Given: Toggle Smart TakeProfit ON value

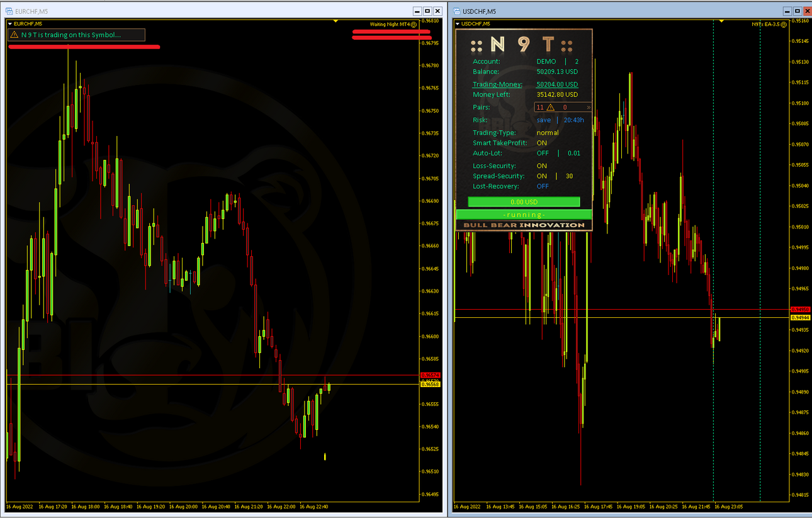Looking at the screenshot, I should click(x=542, y=143).
